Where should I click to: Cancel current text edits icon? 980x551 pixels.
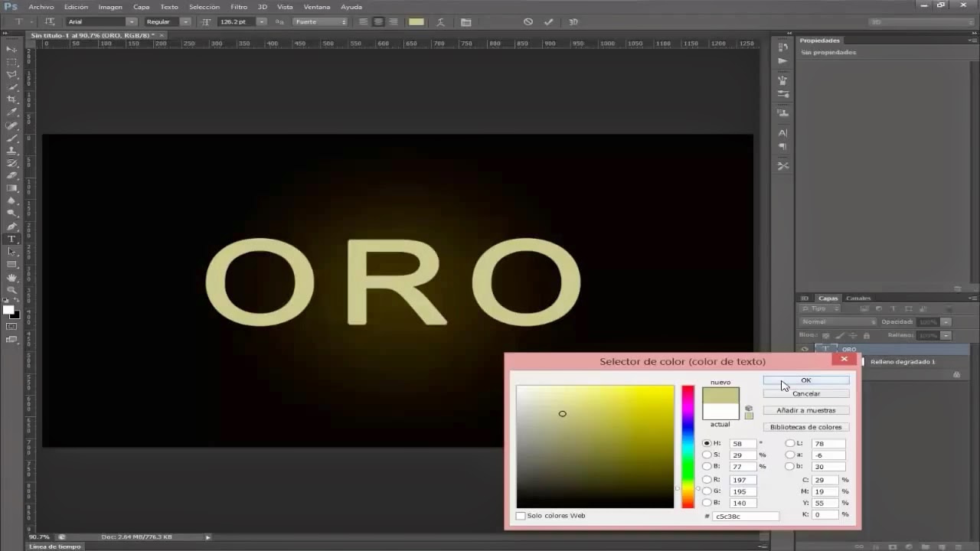pos(528,21)
